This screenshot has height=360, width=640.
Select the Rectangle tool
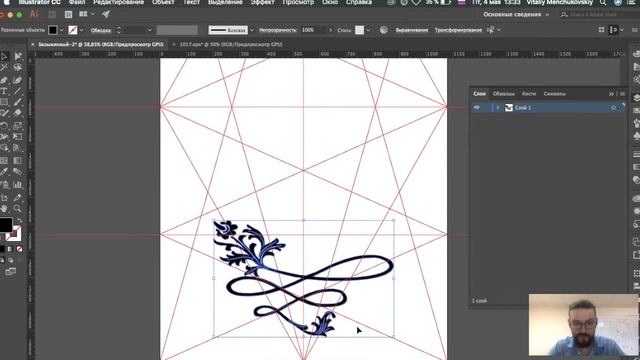[x=4, y=102]
